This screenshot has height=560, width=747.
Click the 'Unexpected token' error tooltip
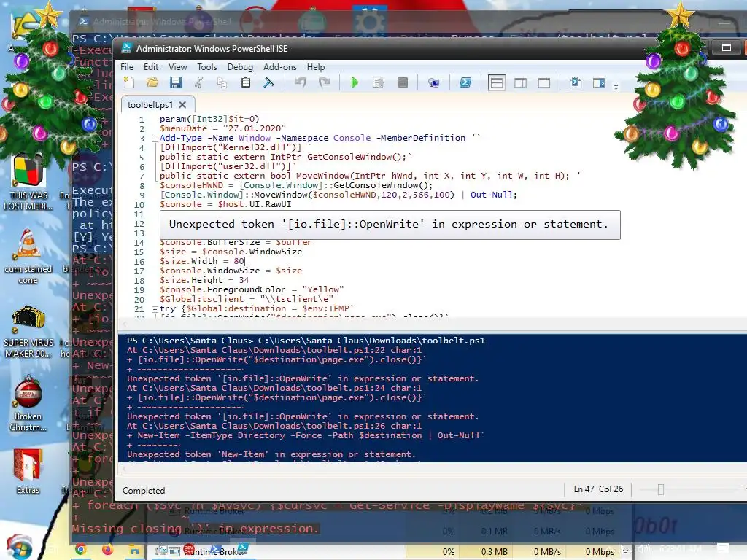pyautogui.click(x=390, y=225)
